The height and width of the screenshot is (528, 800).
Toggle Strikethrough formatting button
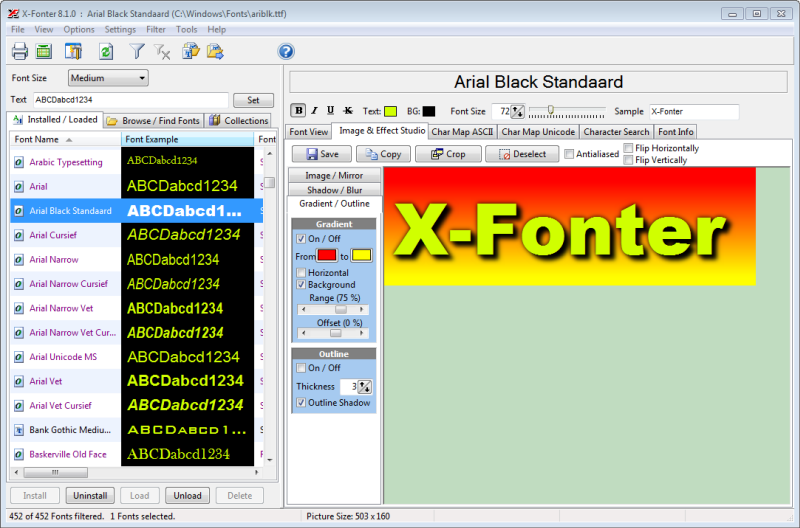348,111
